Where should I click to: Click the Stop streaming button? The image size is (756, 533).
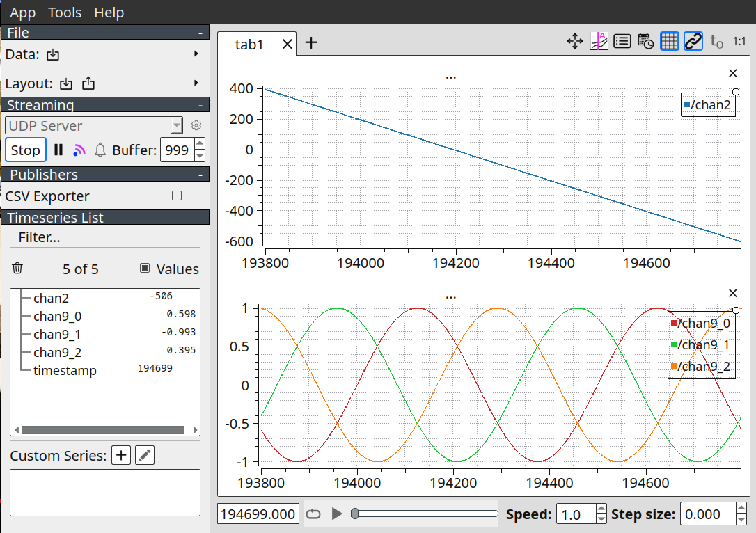(26, 150)
